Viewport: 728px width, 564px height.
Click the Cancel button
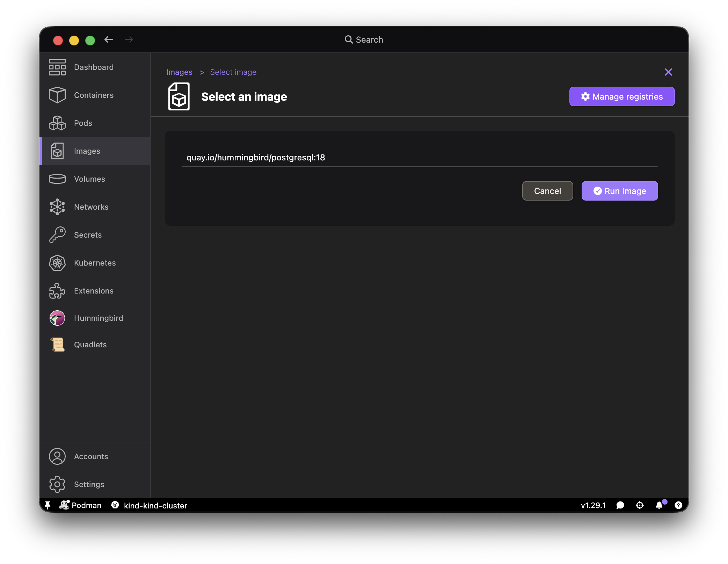click(x=547, y=191)
